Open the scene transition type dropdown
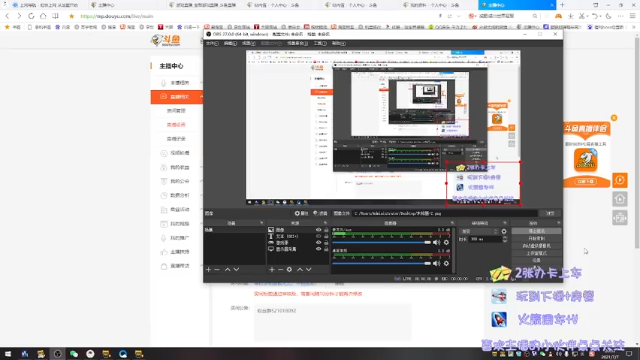Screen dimensions: 640x360 point(479,231)
